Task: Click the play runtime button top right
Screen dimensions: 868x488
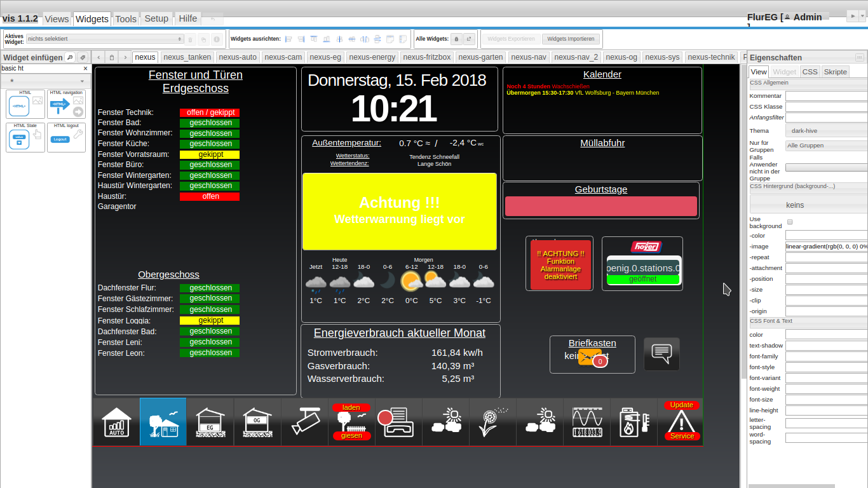Action: pyautogui.click(x=852, y=17)
